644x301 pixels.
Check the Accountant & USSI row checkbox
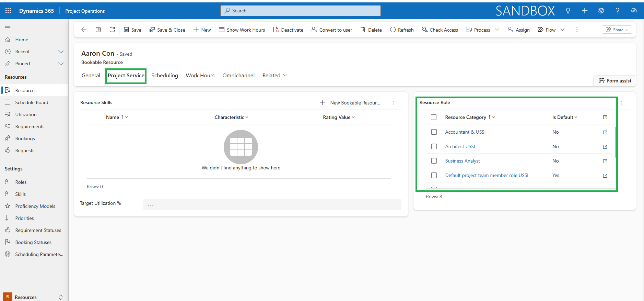tap(434, 132)
